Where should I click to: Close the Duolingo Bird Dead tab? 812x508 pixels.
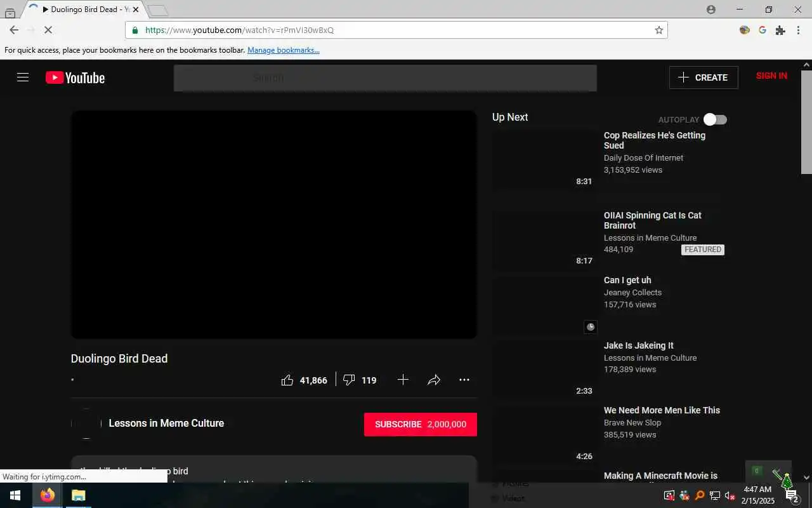[x=135, y=10]
